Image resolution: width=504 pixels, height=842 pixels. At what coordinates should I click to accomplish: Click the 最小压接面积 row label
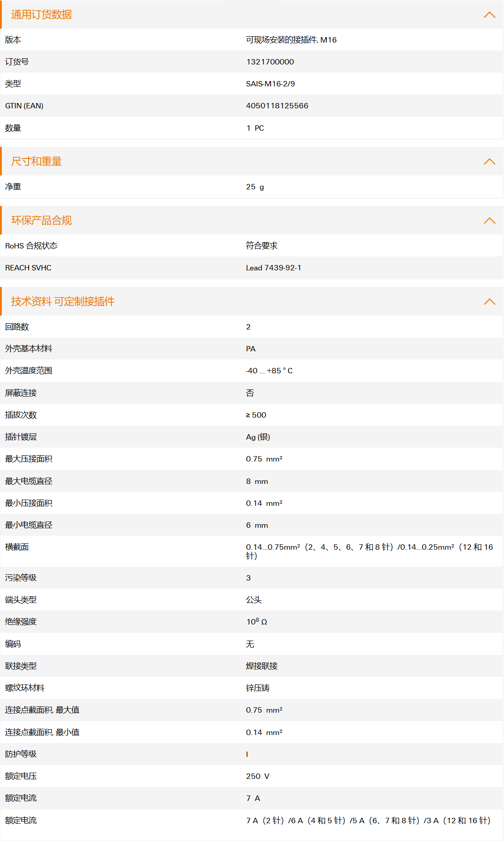point(29,503)
